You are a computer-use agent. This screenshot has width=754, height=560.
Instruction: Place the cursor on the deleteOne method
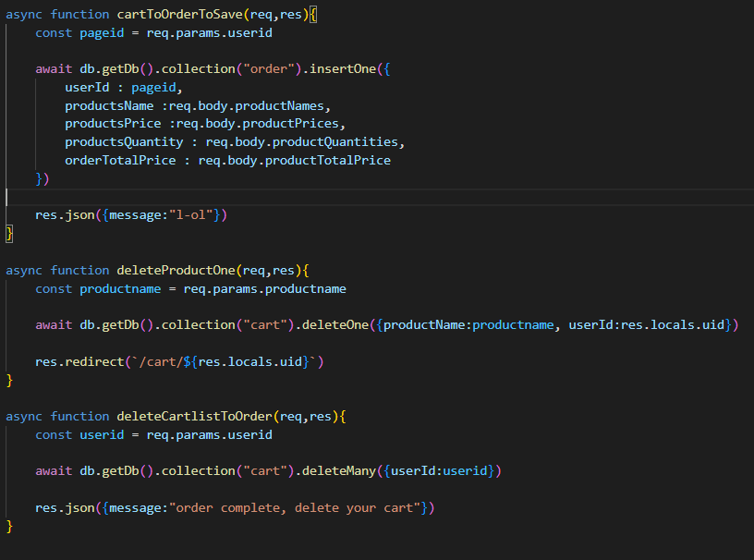tap(335, 325)
